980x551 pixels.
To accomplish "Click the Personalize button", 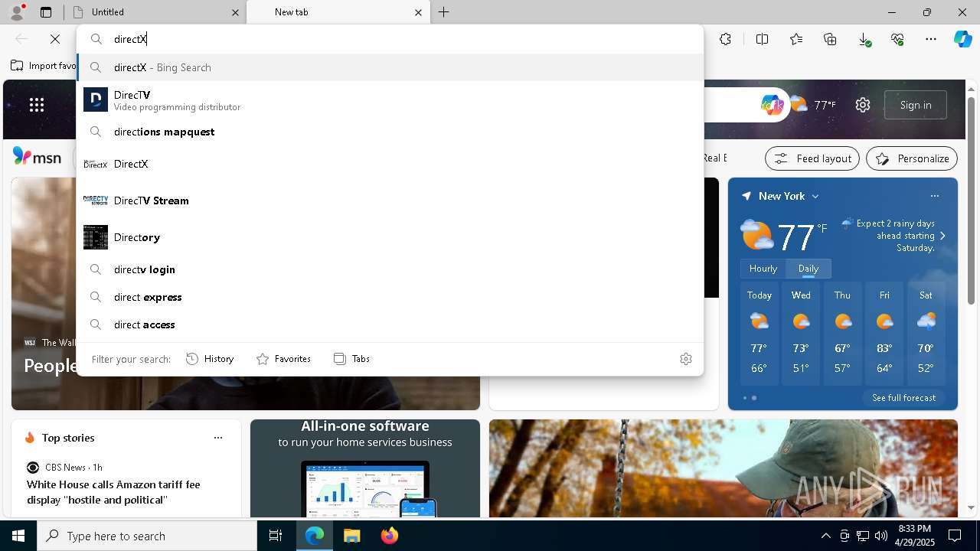I will pyautogui.click(x=912, y=158).
